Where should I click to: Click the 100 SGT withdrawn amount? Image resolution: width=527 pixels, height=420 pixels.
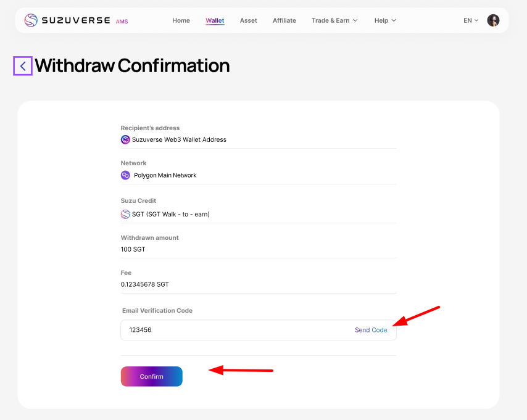pyautogui.click(x=133, y=249)
